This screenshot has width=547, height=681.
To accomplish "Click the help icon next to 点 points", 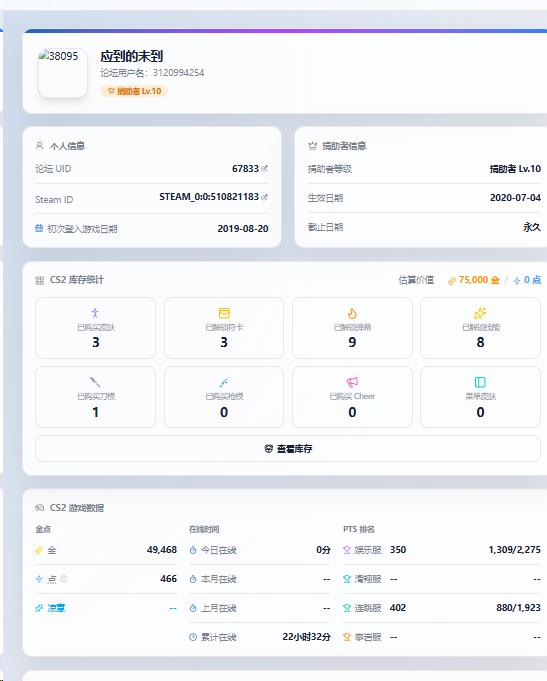I will 64,579.
